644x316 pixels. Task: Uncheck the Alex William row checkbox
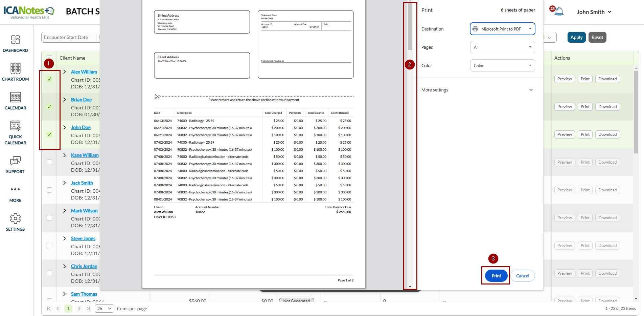click(x=49, y=79)
